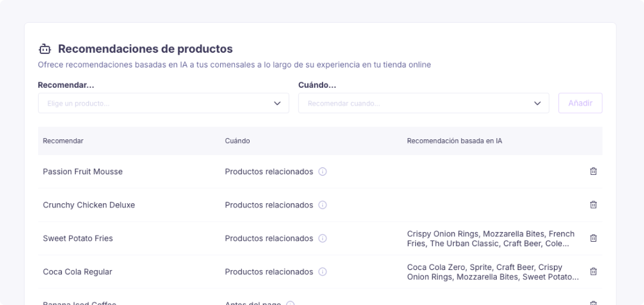Open info icon in Crunchy Chicken Deluxe row

click(323, 205)
